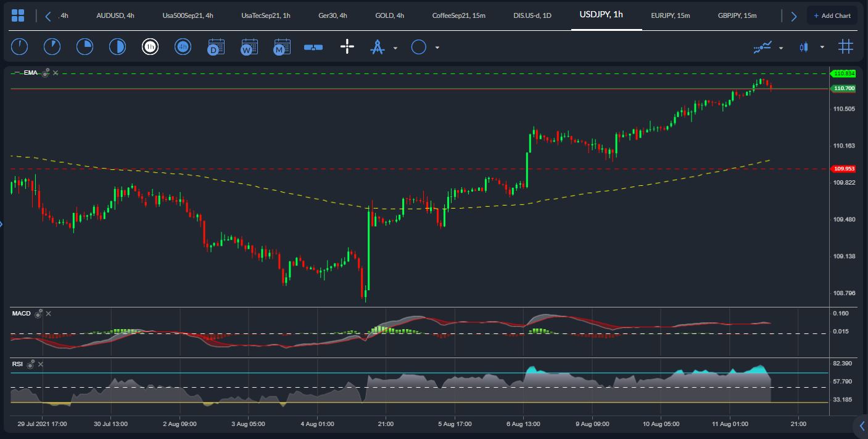Switch to the Usa500Sep21, 4h tab
868x439 pixels.
coord(188,15)
